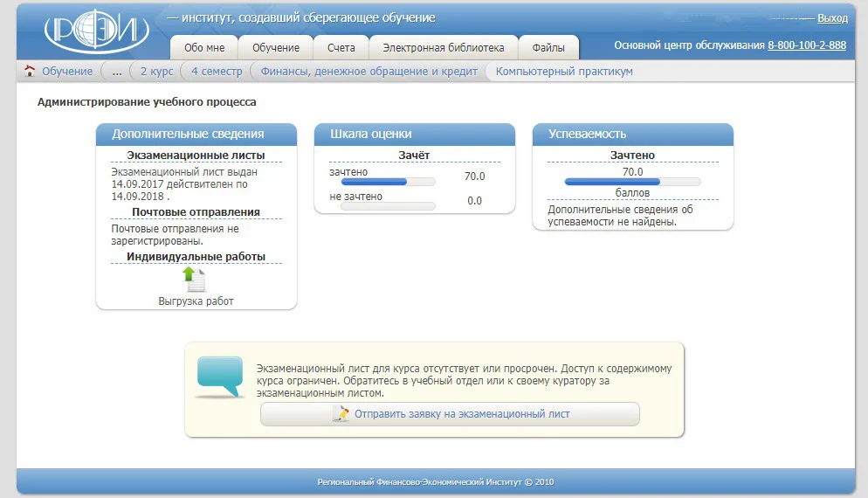
Task: Click the footer copyright text
Action: [x=436, y=482]
